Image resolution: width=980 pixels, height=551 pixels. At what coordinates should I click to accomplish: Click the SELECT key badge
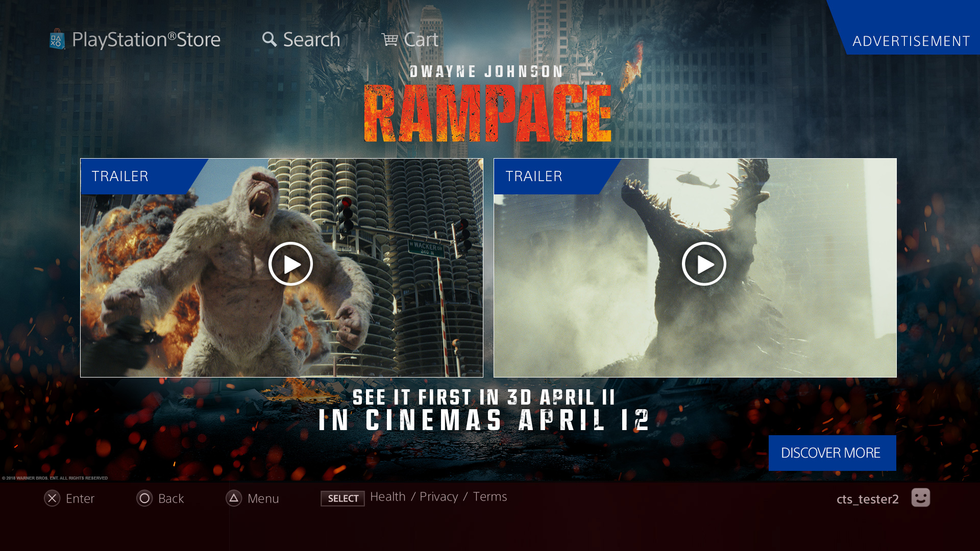(x=342, y=498)
